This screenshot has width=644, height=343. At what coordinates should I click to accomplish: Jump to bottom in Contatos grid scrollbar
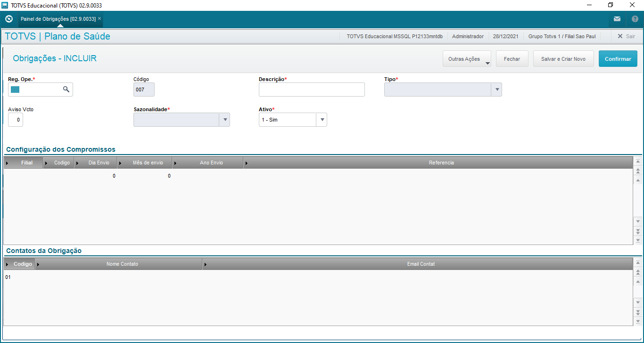coord(638,321)
